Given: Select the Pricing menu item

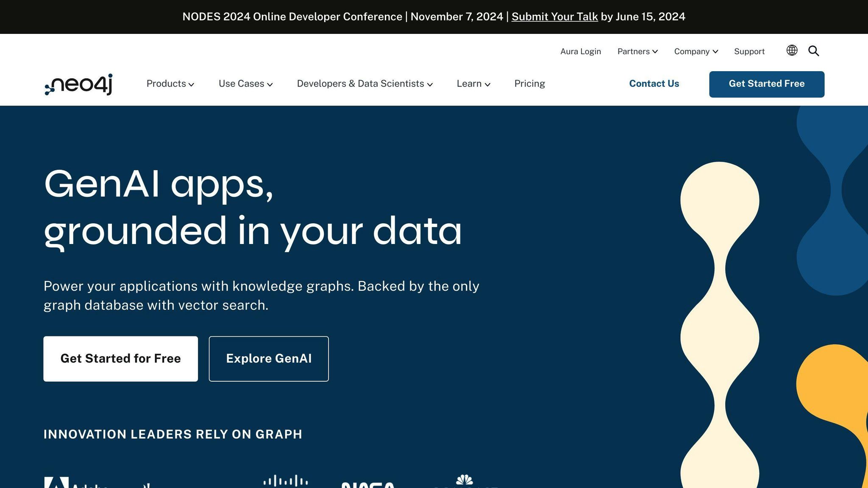Looking at the screenshot, I should pyautogui.click(x=529, y=83).
